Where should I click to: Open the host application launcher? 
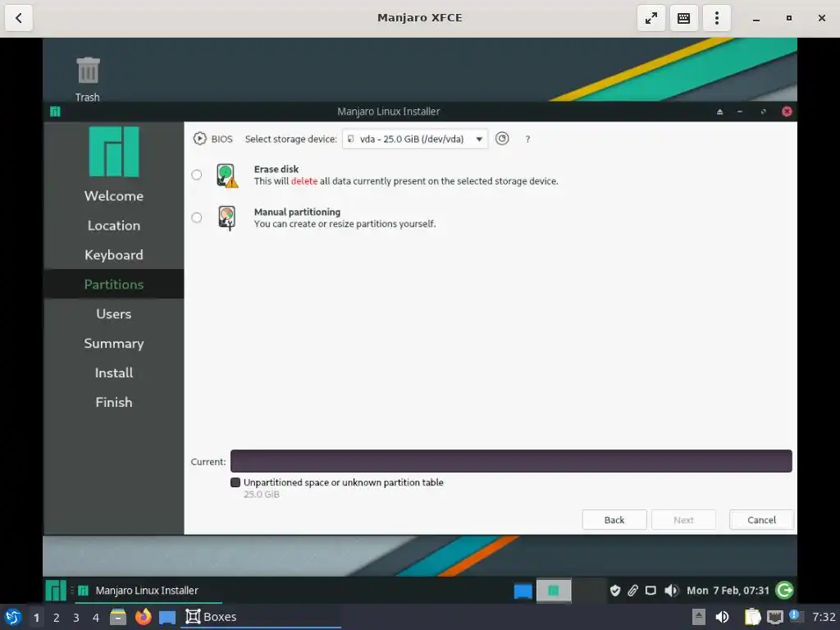tap(13, 617)
